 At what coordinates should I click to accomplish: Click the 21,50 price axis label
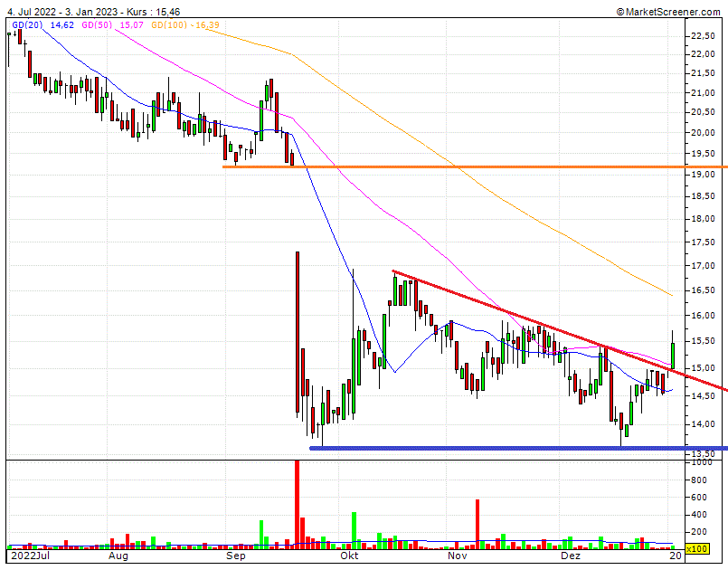(703, 73)
